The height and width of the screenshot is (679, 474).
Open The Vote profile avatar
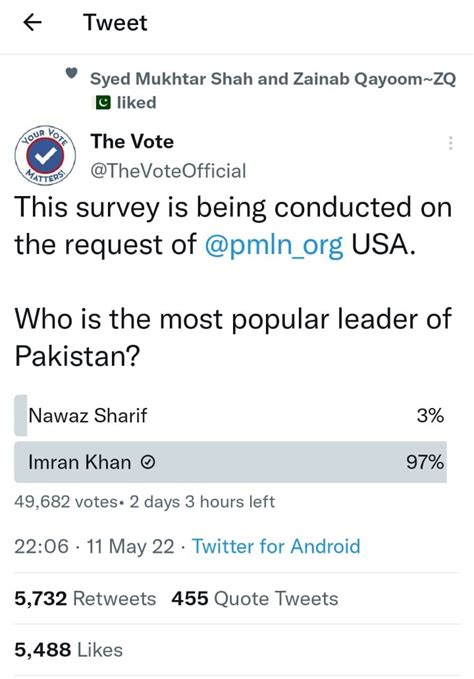click(45, 155)
